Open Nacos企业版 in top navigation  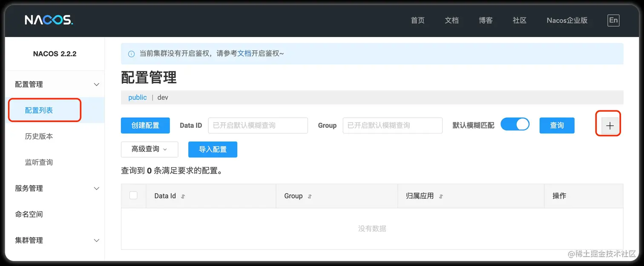(567, 20)
